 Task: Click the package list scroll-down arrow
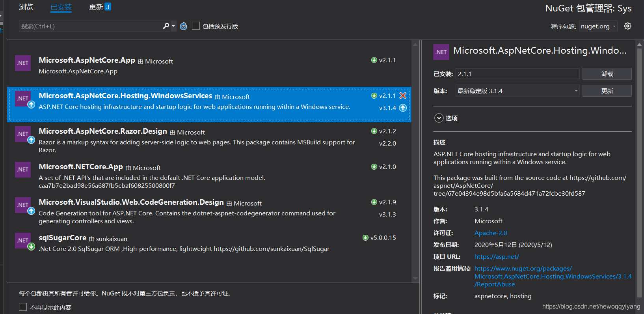point(415,278)
